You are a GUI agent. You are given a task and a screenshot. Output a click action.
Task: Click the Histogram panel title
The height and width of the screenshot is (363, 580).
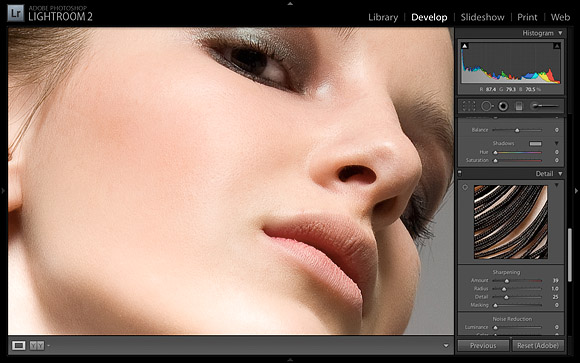click(538, 33)
